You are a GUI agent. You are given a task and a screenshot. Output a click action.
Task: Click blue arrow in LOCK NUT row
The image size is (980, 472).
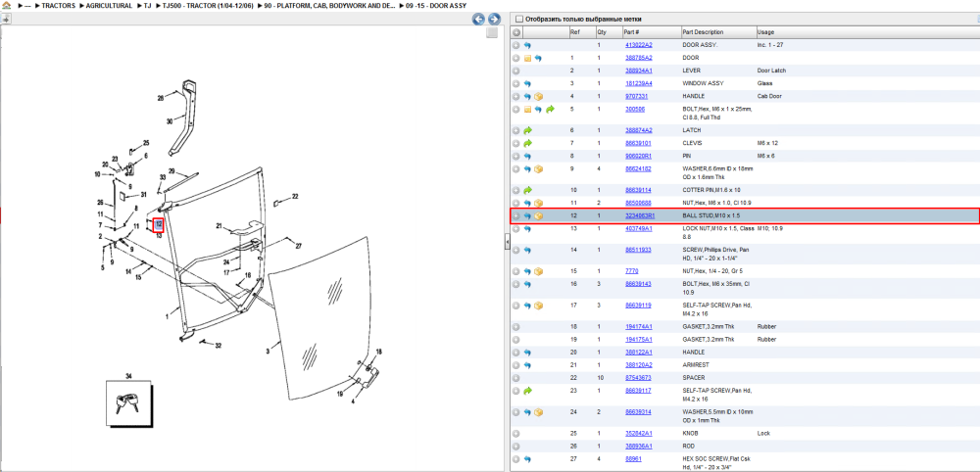(527, 229)
